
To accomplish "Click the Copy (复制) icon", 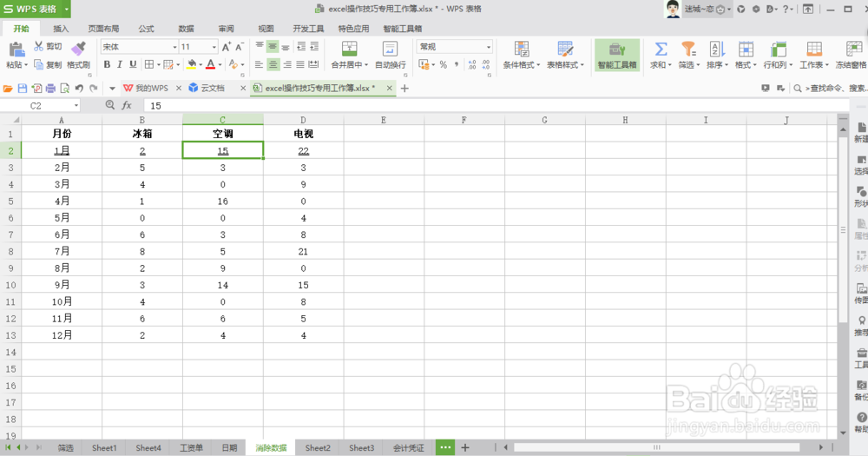I will 39,65.
